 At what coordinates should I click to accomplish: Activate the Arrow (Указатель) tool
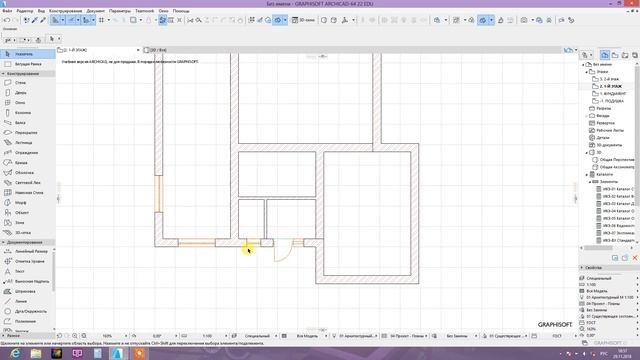click(x=27, y=54)
